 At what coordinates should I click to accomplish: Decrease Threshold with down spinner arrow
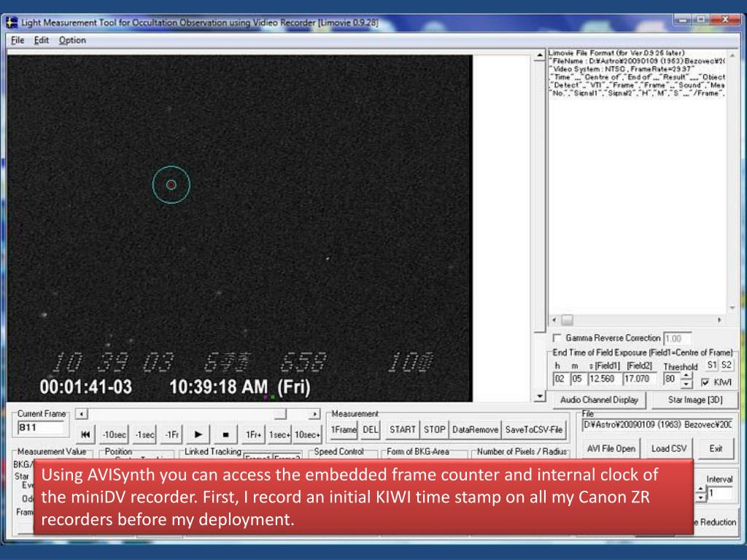686,383
